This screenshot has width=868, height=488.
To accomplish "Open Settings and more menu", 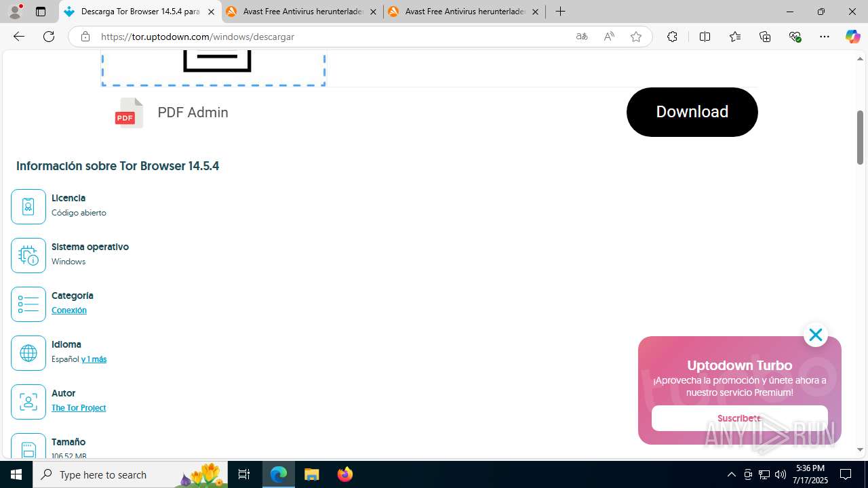I will click(825, 37).
